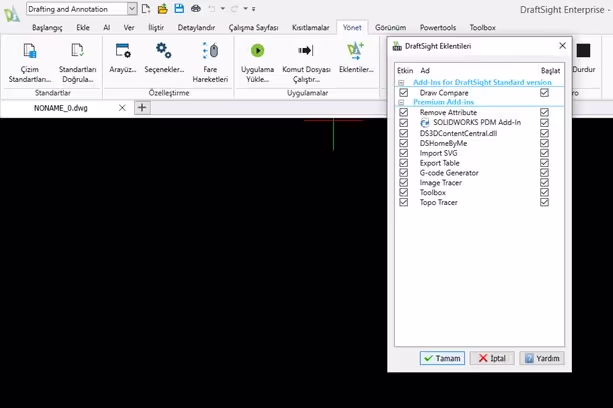Open Eklentiler add-ins manager
The height and width of the screenshot is (408, 613).
coord(356,58)
